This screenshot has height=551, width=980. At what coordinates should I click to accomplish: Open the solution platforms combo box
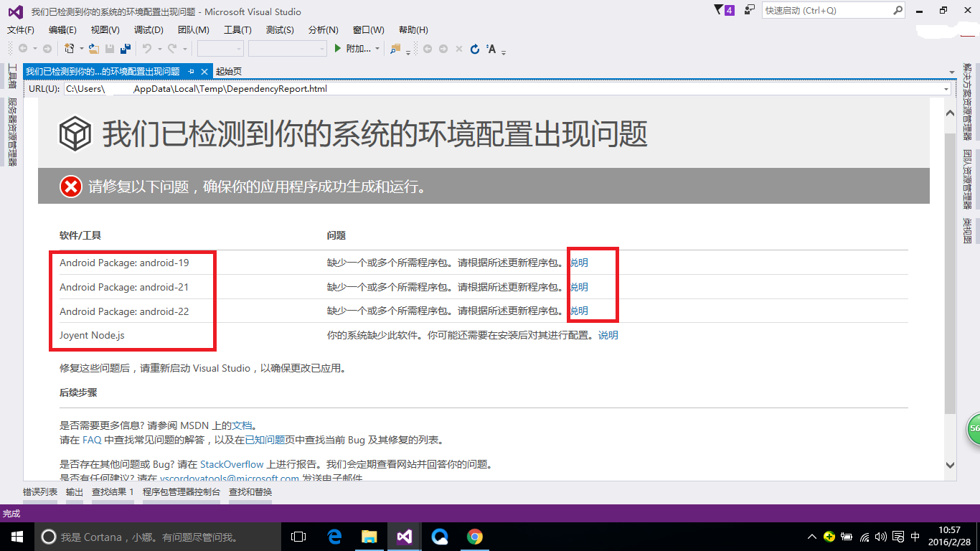tap(288, 49)
